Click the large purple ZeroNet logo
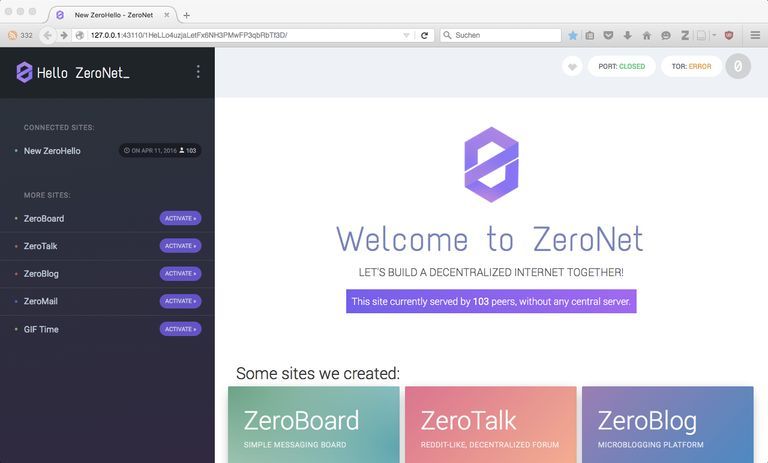The image size is (768, 463). (x=491, y=165)
